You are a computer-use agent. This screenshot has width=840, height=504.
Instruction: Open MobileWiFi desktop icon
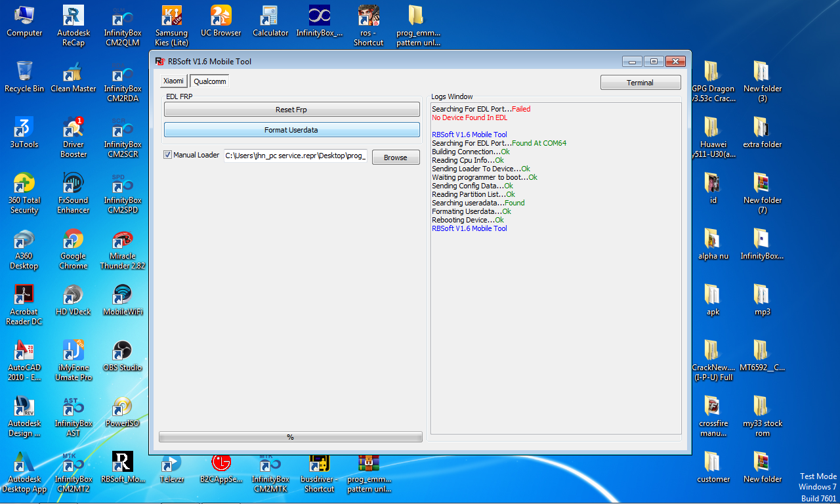coord(123,301)
